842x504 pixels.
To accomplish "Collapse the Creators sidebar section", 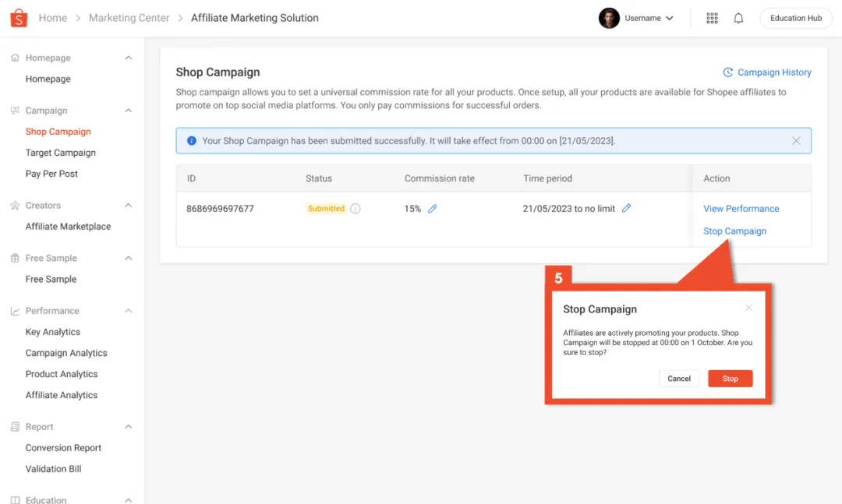I will (129, 206).
